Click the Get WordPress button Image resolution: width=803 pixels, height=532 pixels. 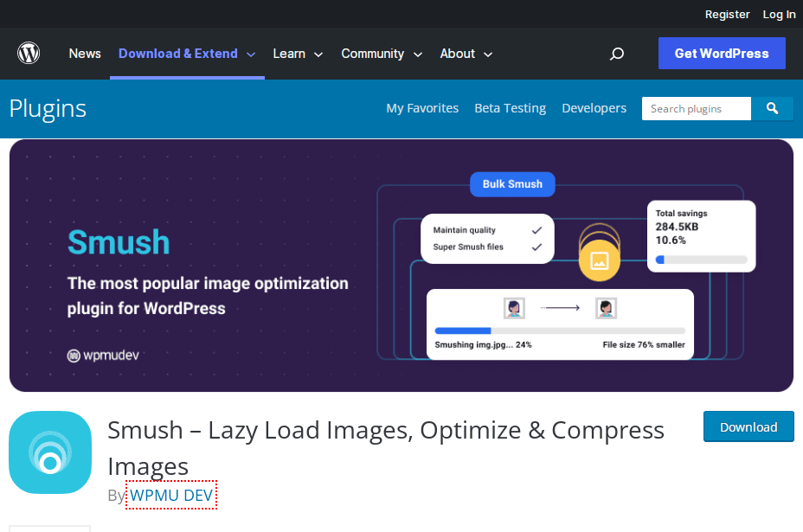pyautogui.click(x=722, y=54)
